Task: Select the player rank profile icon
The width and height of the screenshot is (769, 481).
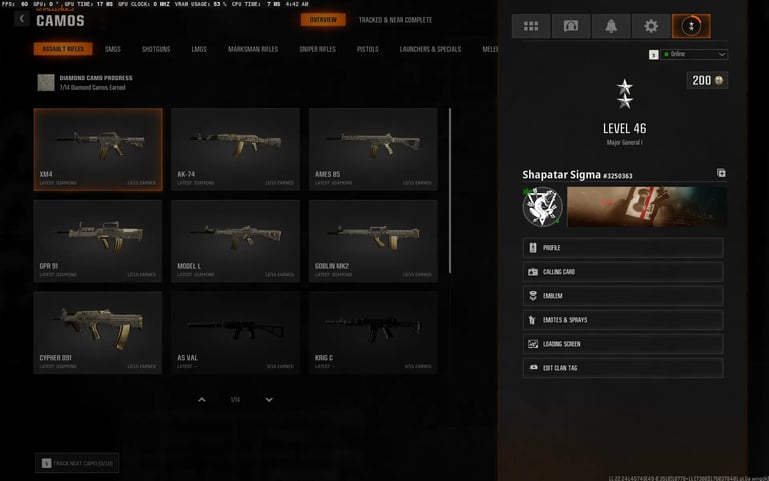Action: (691, 26)
